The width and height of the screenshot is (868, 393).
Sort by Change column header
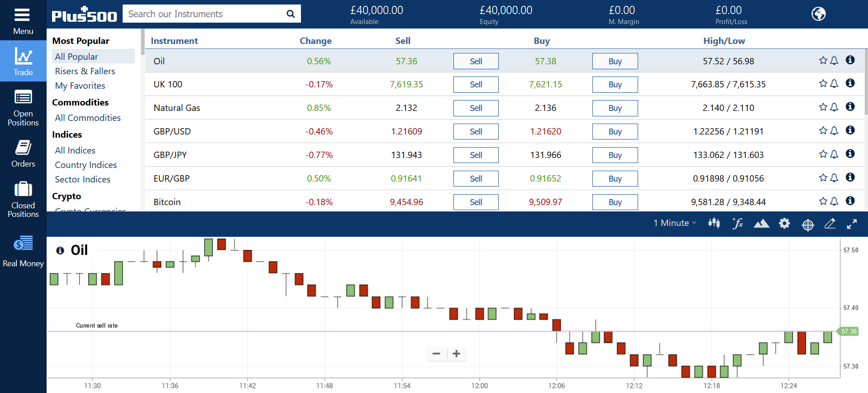[315, 41]
